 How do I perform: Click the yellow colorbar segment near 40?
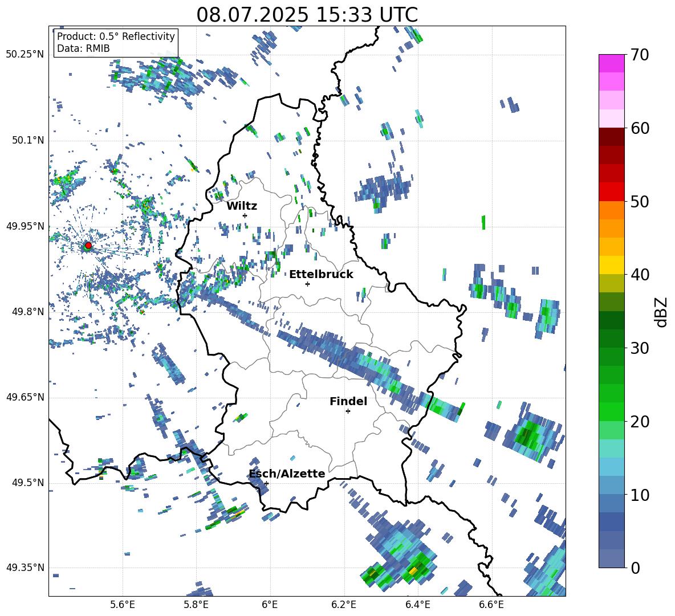[611, 265]
